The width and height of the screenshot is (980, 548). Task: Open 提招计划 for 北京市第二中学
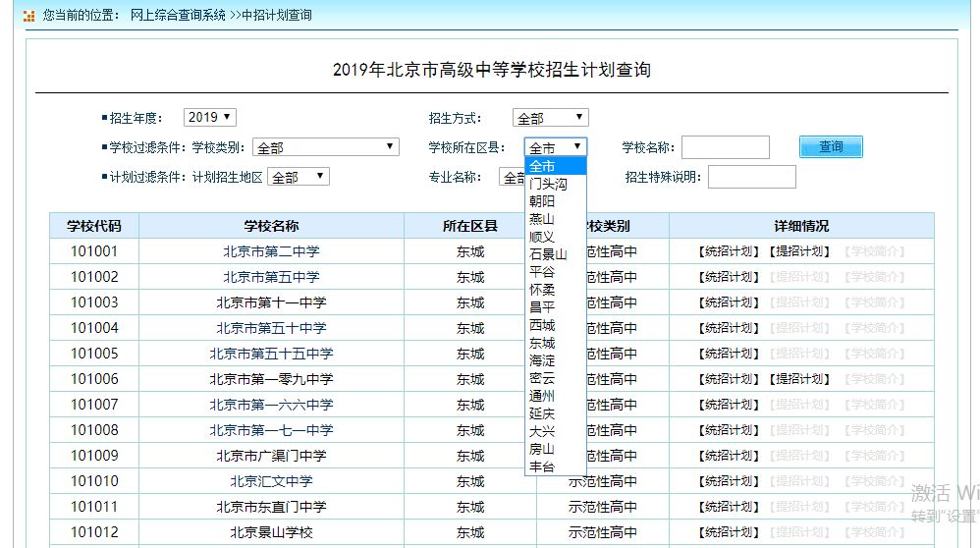799,251
